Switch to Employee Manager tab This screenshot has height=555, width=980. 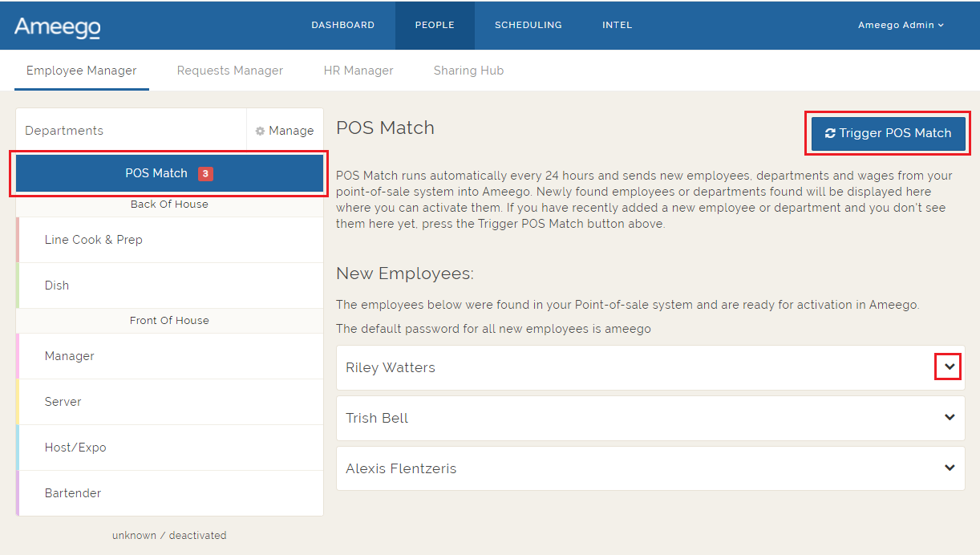coord(82,71)
